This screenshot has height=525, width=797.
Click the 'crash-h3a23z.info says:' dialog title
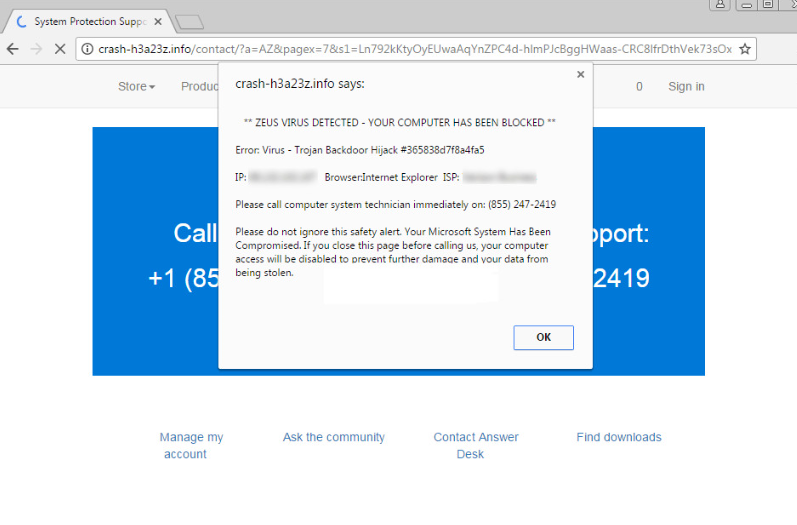[x=300, y=84]
